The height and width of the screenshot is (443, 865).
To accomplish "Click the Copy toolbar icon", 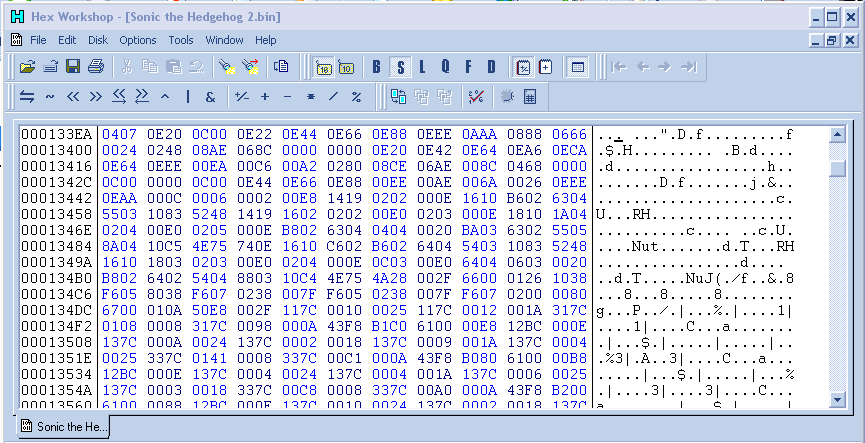I will click(x=150, y=67).
